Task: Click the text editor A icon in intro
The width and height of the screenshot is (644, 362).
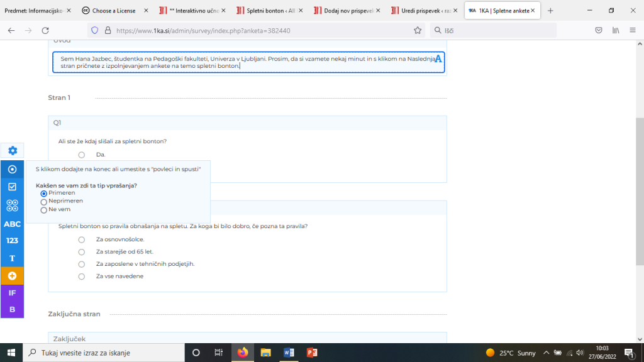Action: point(438,58)
